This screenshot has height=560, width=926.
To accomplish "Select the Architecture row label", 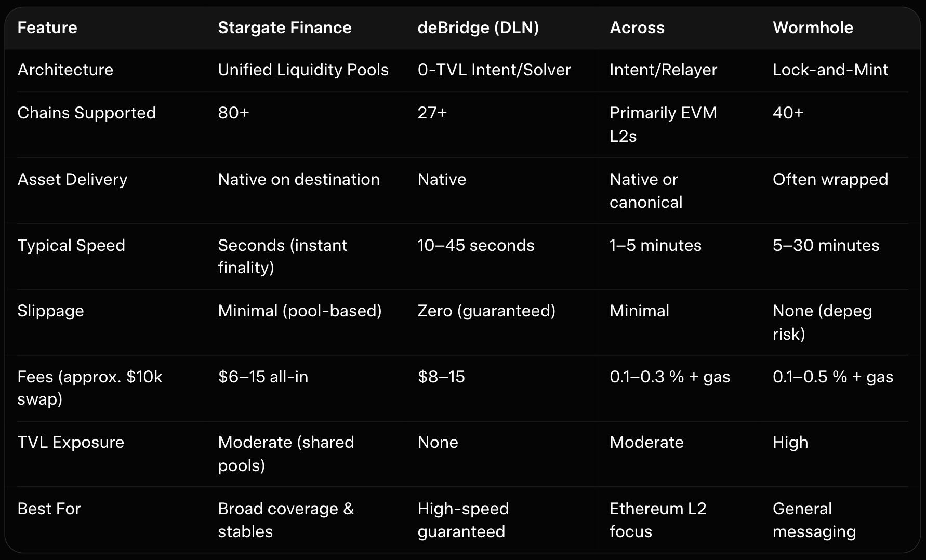I will point(65,70).
